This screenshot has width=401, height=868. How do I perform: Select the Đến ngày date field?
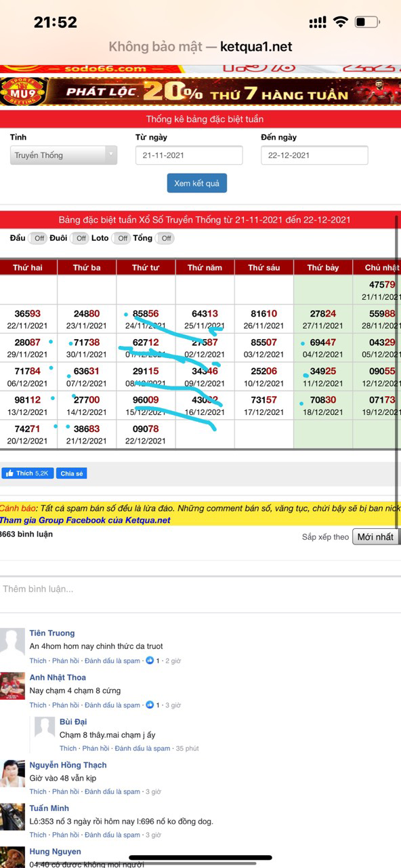tap(314, 155)
